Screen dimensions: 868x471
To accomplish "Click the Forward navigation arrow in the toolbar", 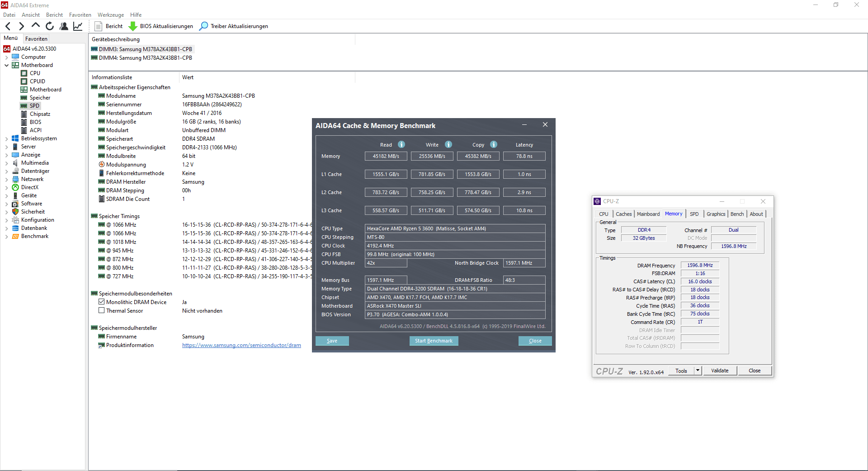I will (x=21, y=26).
